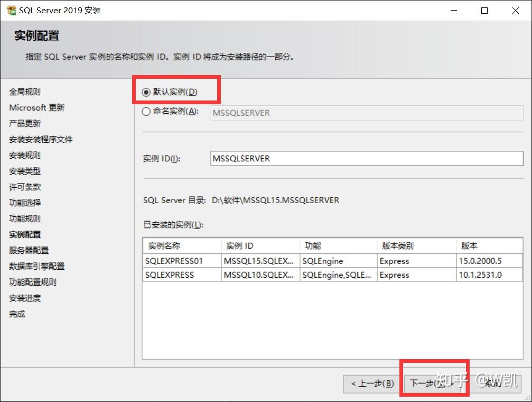532x402 pixels.
Task: Open the 许可条款 step
Action: pos(25,187)
